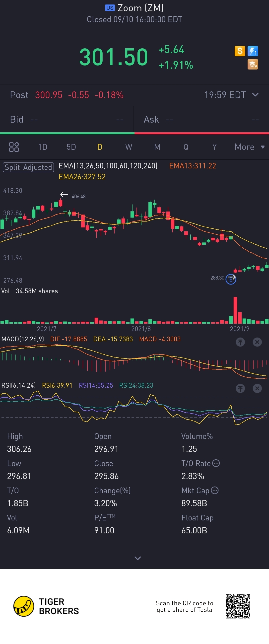
Task: Tap the DIF:-17.8885 value
Action: (x=68, y=339)
